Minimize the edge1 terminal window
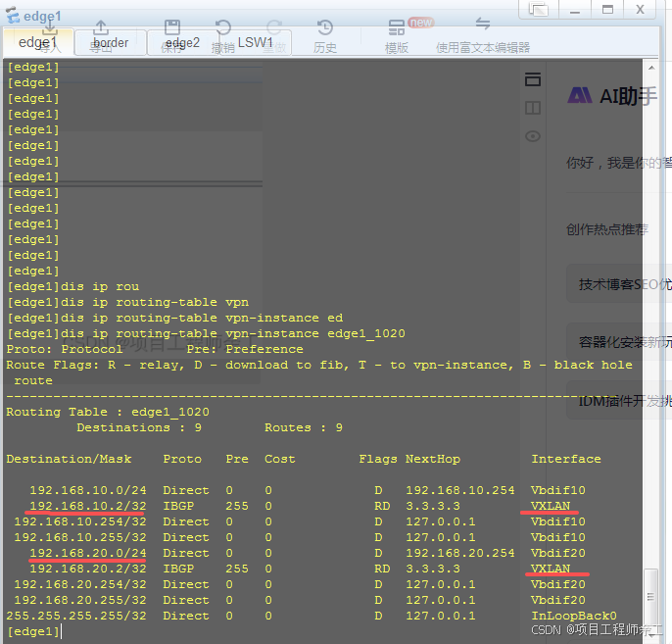672x644 pixels. pos(575,10)
